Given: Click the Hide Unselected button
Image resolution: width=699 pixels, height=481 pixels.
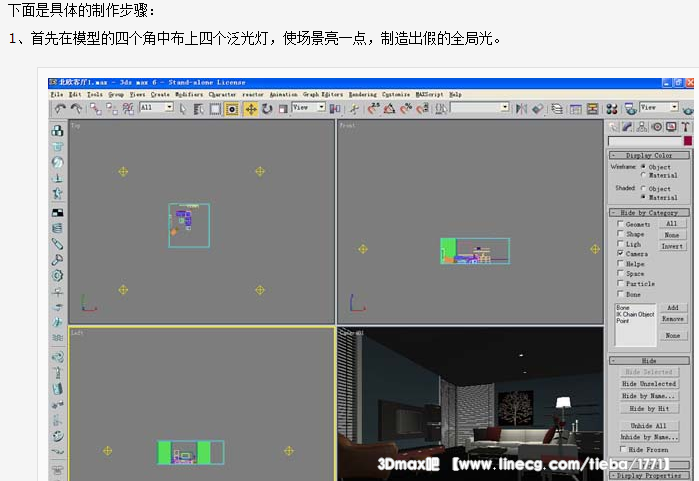Looking at the screenshot, I should coord(649,384).
